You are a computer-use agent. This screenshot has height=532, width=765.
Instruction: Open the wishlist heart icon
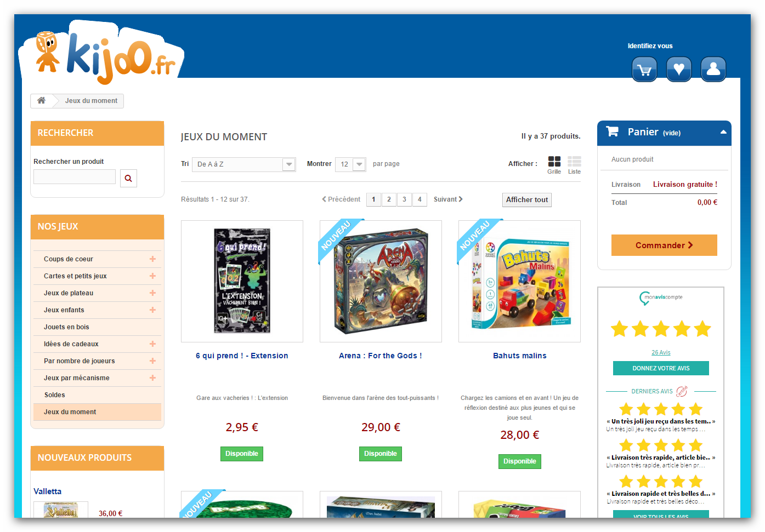(x=679, y=70)
